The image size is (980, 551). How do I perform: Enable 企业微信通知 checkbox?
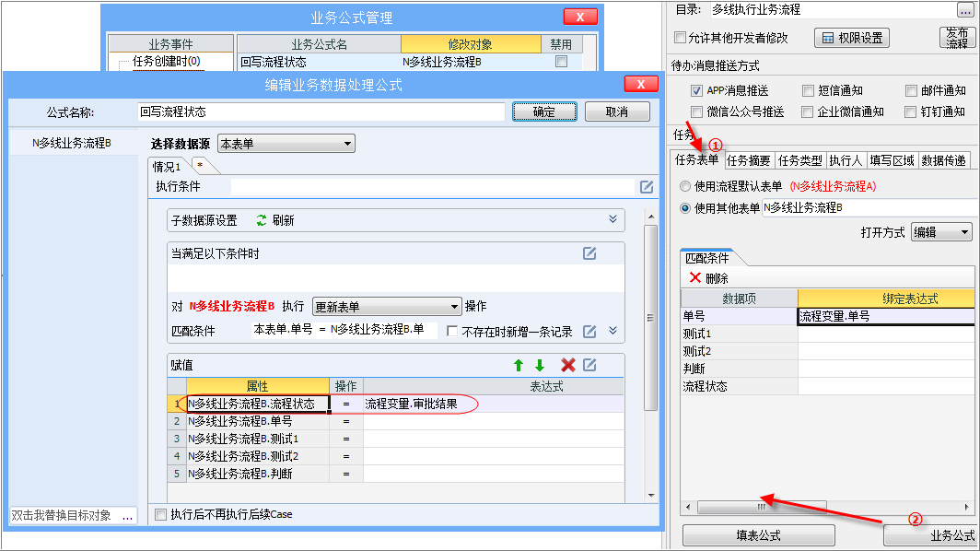tap(808, 112)
